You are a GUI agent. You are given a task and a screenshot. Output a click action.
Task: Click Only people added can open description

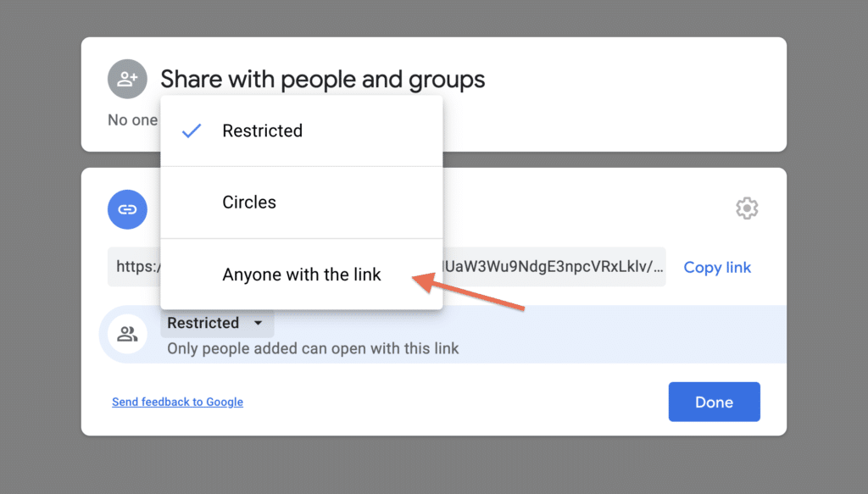click(313, 348)
